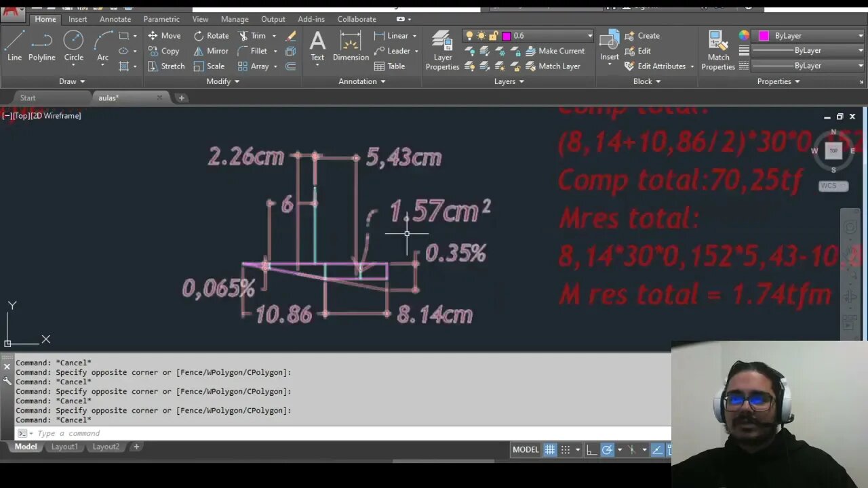This screenshot has height=488, width=868.
Task: Toggle isometric drafting in status bar
Action: 632,449
